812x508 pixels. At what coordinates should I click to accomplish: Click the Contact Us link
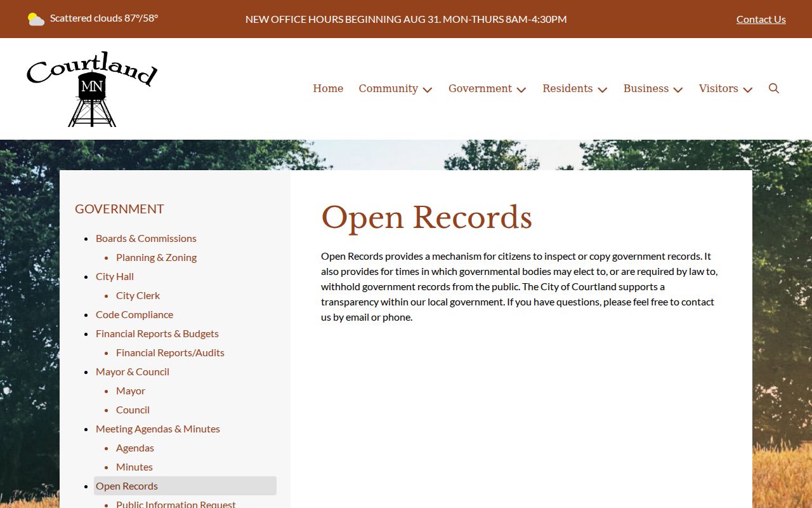pos(761,19)
